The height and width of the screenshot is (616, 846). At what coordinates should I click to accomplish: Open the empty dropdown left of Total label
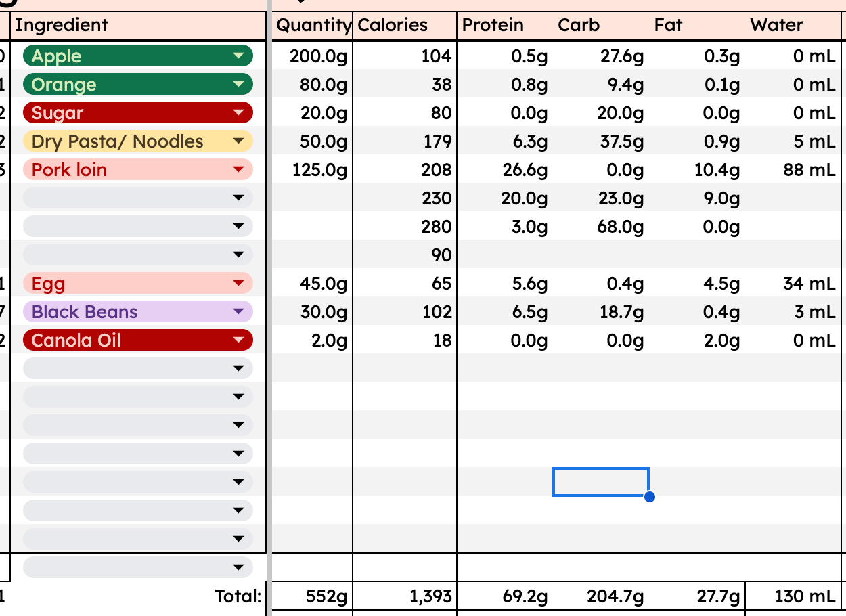click(138, 567)
